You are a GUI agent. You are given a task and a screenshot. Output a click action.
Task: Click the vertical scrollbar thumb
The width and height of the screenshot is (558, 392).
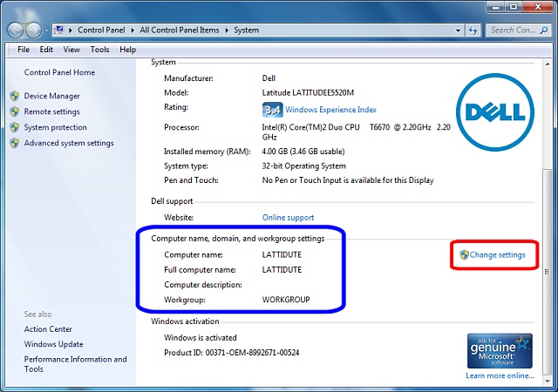(548, 272)
